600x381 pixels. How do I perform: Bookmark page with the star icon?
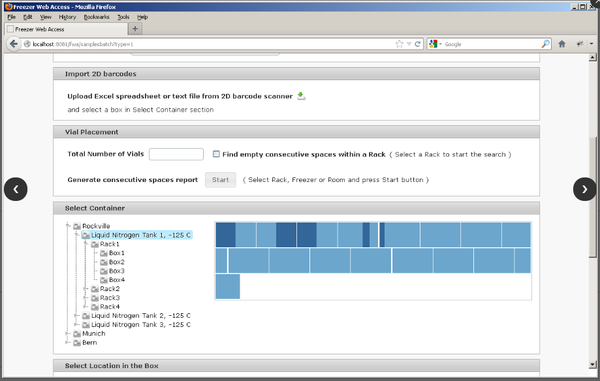(x=399, y=44)
